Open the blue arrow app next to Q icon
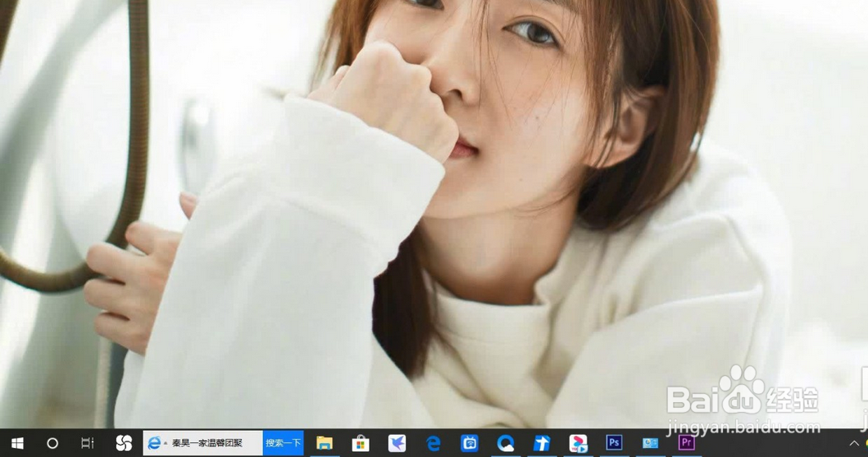Screen dimensions: 868x457 coord(542,443)
